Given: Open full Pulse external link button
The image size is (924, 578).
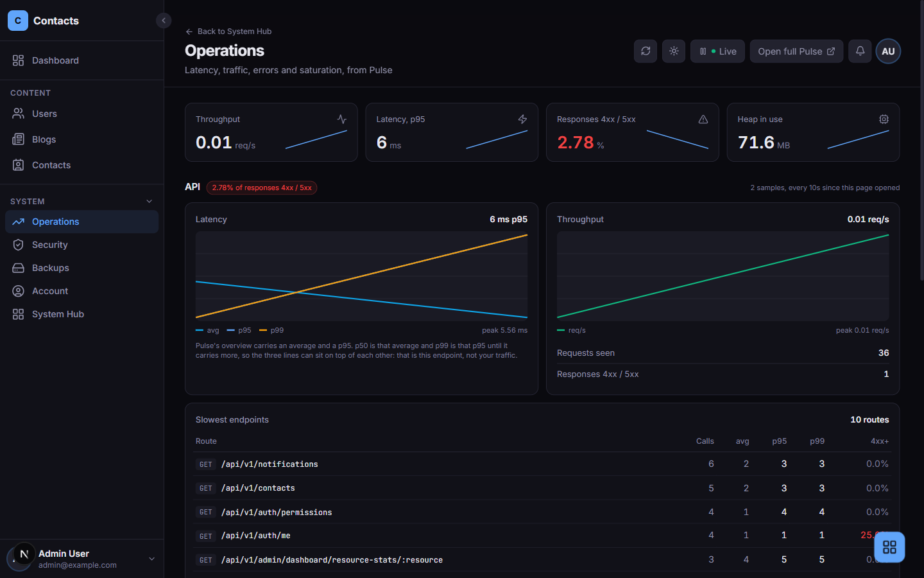Looking at the screenshot, I should pyautogui.click(x=796, y=51).
